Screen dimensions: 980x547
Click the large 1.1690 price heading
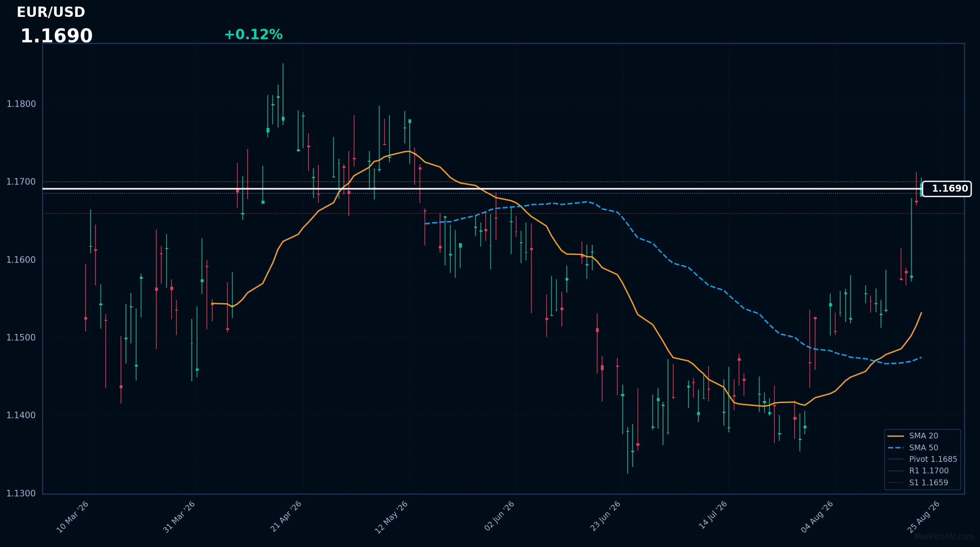click(57, 36)
